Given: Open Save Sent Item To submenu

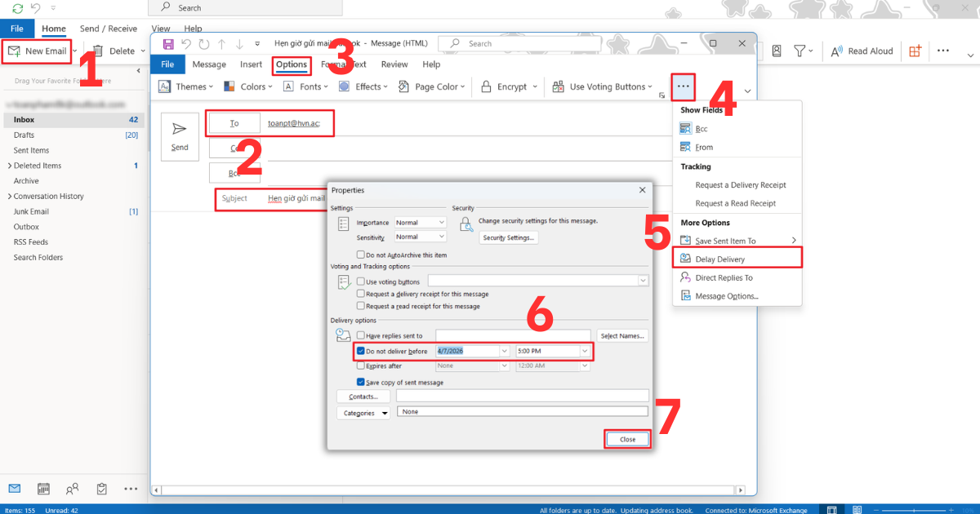Looking at the screenshot, I should click(x=737, y=241).
